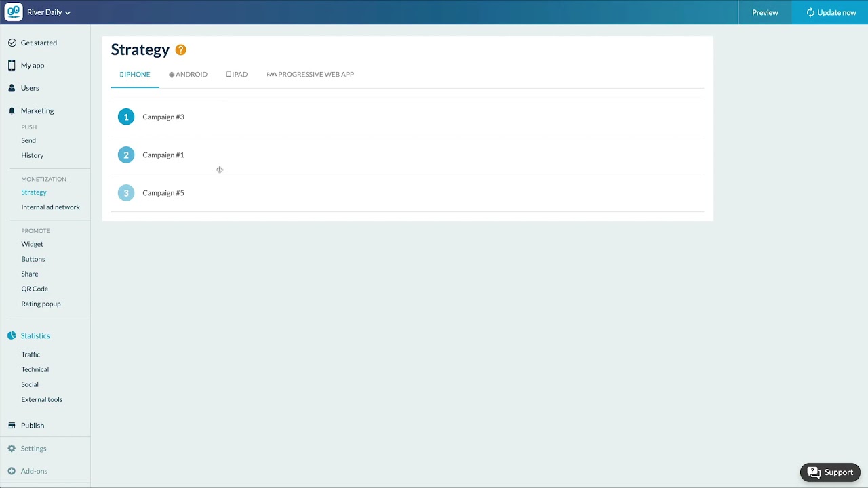This screenshot has width=868, height=488.
Task: Select the Campaign #1 row text
Action: pyautogui.click(x=163, y=155)
